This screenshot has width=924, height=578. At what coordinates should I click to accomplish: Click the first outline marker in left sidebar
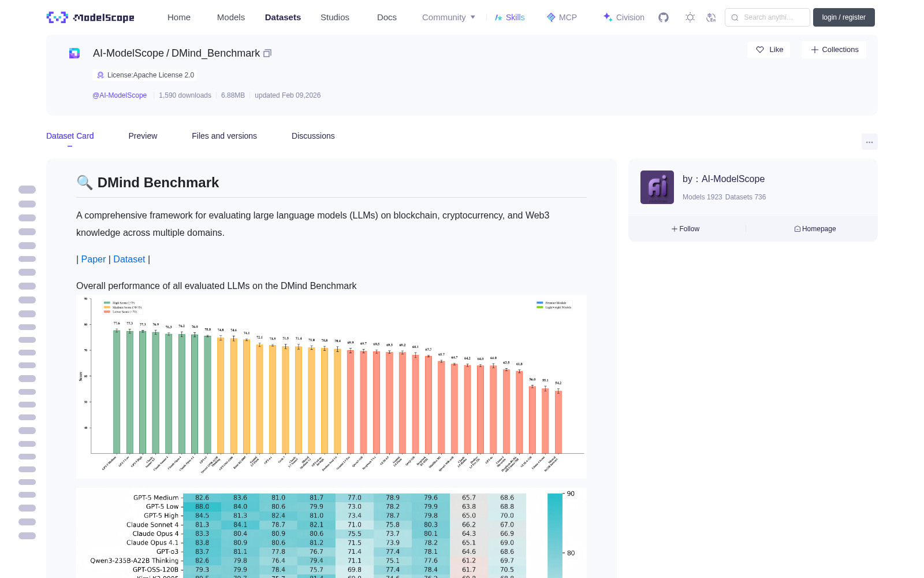tap(27, 190)
